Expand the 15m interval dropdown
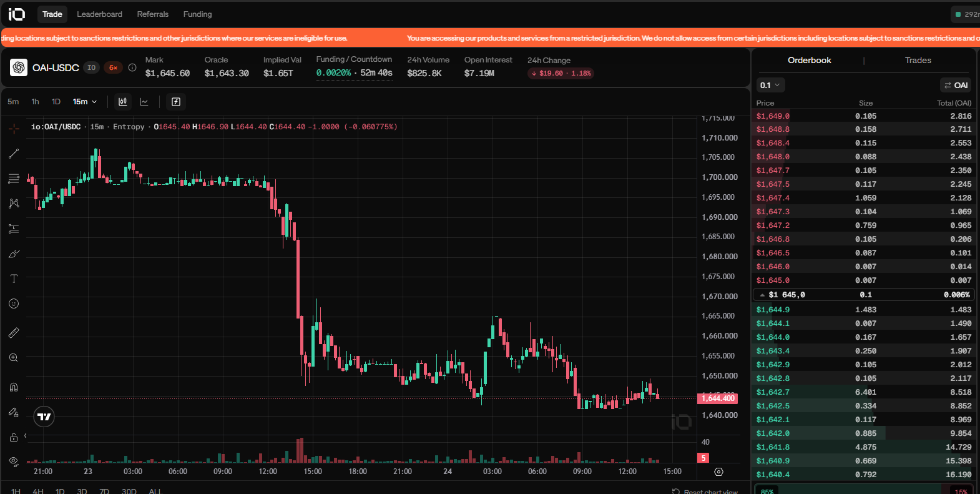This screenshot has height=494, width=980. pos(85,102)
